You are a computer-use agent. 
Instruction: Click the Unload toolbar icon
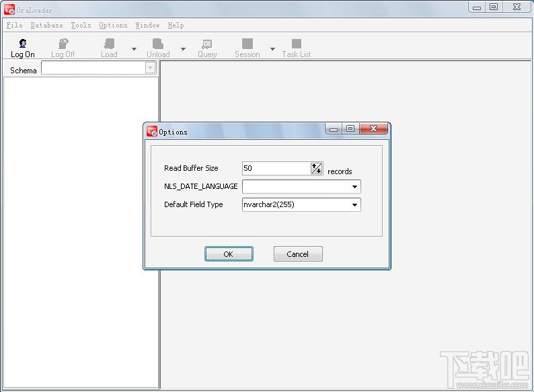[x=158, y=48]
